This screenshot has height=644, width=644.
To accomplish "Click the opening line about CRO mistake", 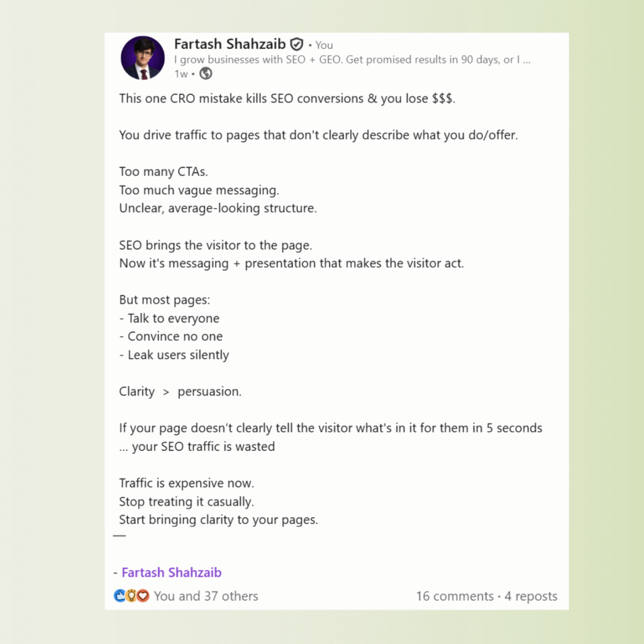I will [286, 99].
